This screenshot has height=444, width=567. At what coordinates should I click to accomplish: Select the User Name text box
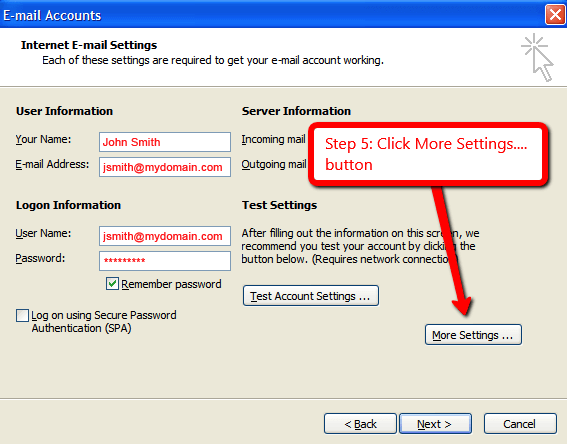pos(165,236)
